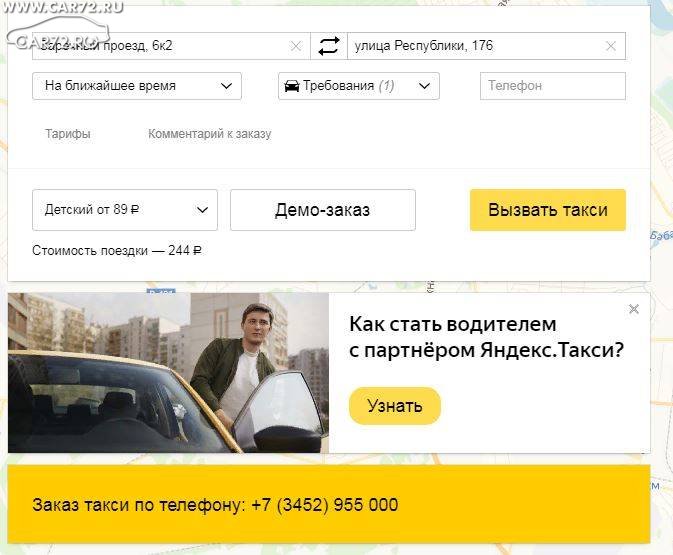Swap pickup and destination addresses
The image size is (673, 555).
pyautogui.click(x=329, y=46)
